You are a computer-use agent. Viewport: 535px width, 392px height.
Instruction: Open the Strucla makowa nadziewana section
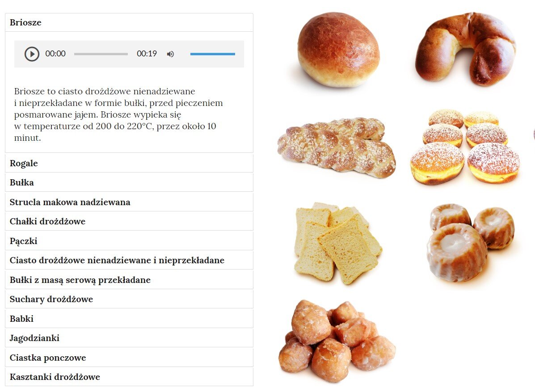coord(129,202)
